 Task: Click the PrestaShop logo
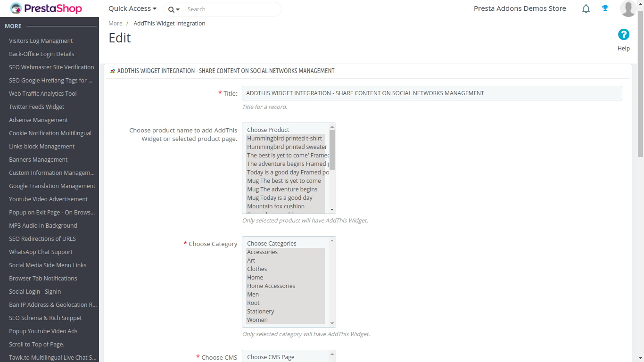pos(46,8)
